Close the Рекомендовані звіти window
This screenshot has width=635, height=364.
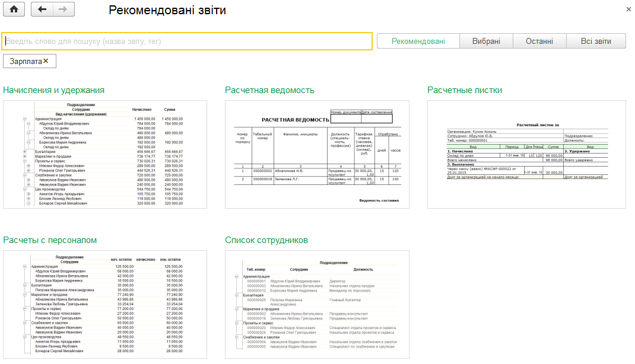tap(628, 9)
